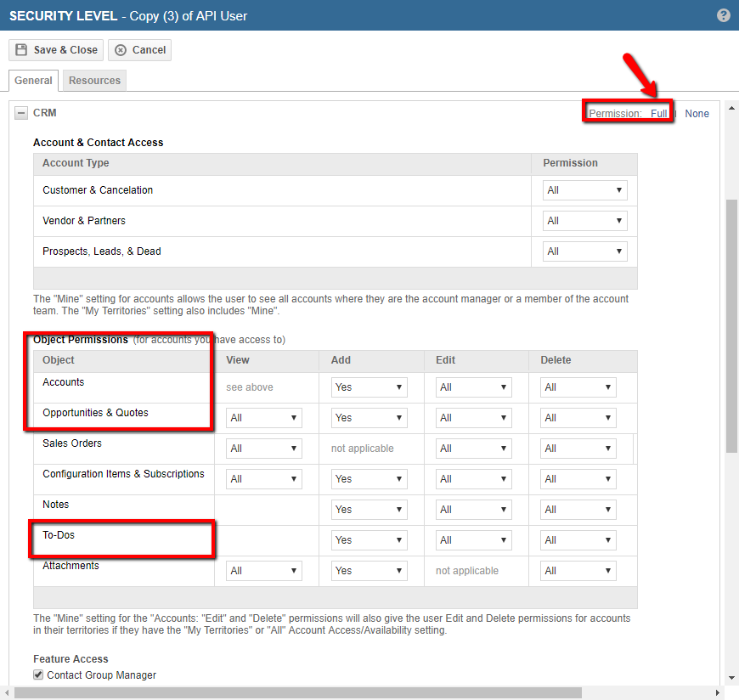Open Opportunities & Quotes View dropdown
The width and height of the screenshot is (739, 700).
click(x=264, y=418)
